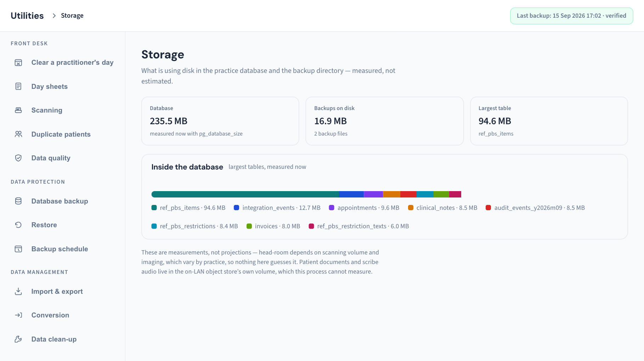Click the Storage breadcrumb item
The width and height of the screenshot is (644, 361).
tap(72, 16)
